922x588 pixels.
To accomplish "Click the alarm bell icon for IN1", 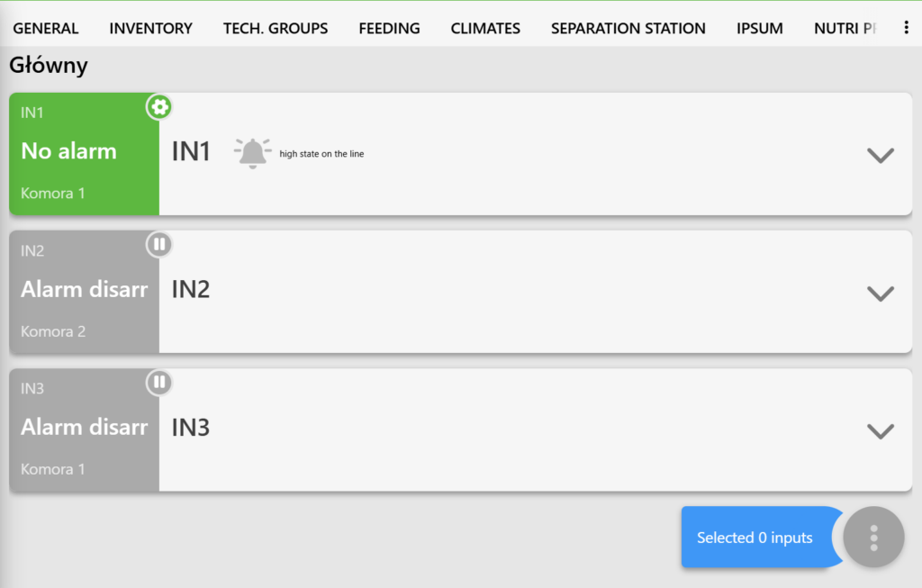I will [252, 153].
